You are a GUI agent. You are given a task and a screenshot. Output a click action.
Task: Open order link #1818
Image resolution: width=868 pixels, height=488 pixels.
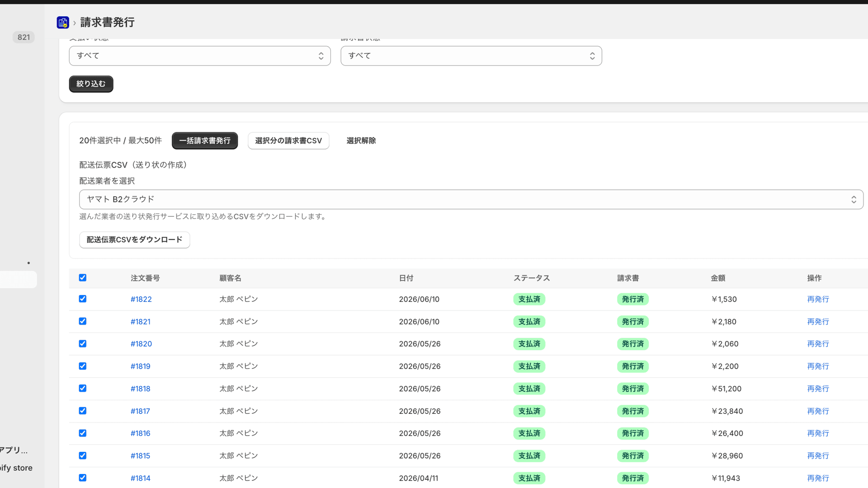coord(141,389)
